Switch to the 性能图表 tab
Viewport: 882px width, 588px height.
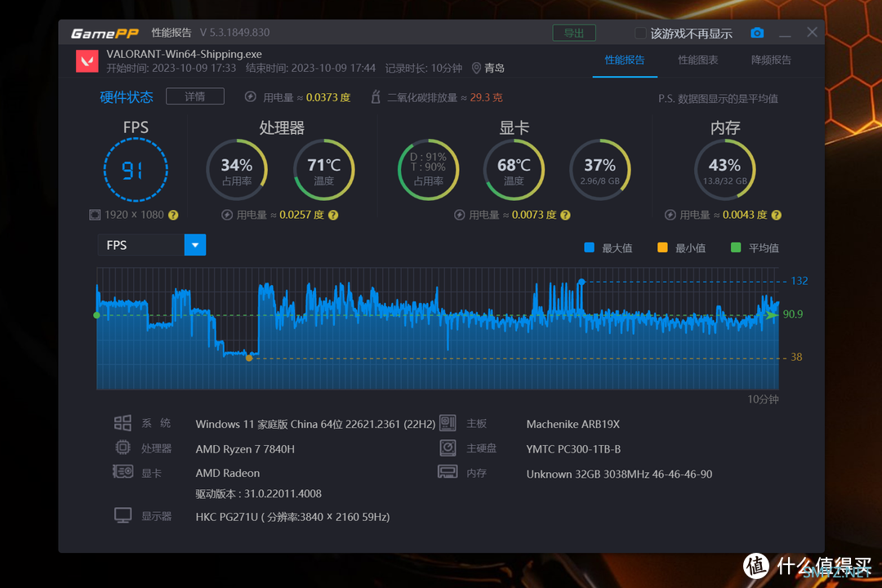pos(698,60)
